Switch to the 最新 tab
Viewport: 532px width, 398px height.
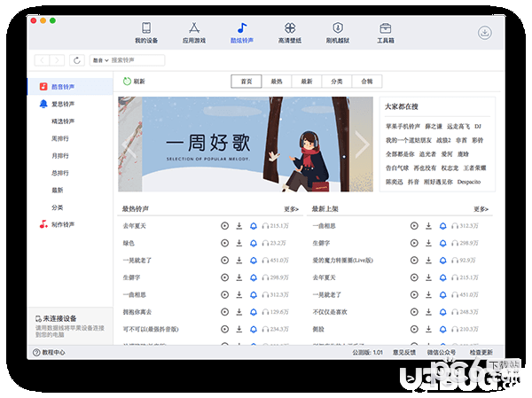(307, 82)
